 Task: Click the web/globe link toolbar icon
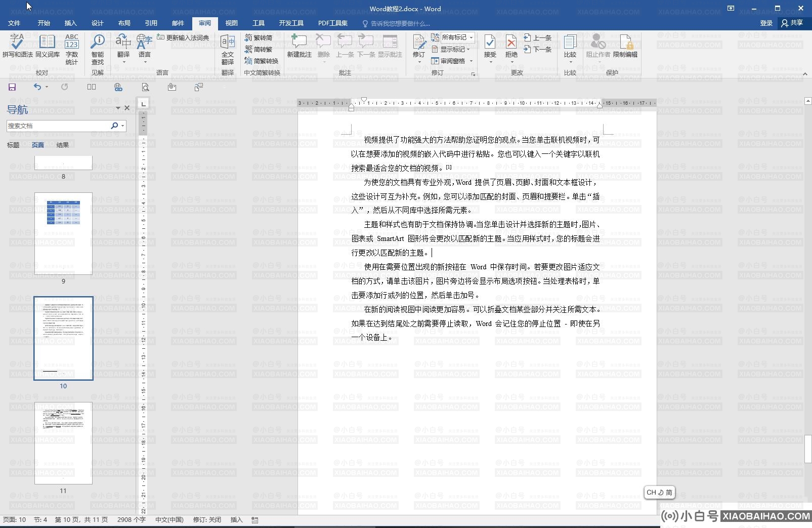pos(118,87)
